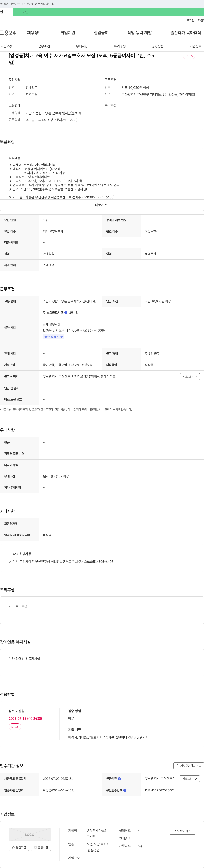
Task: Open the 실업급여 menu
Action: coord(101,33)
